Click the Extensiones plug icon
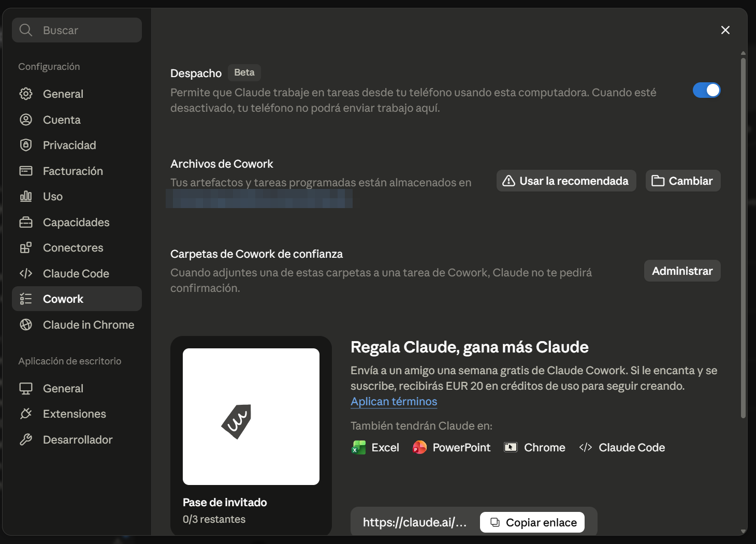756x544 pixels. [26, 414]
